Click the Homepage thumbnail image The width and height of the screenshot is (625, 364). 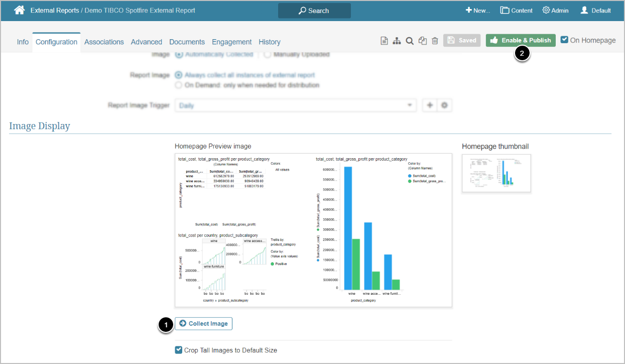pos(496,173)
